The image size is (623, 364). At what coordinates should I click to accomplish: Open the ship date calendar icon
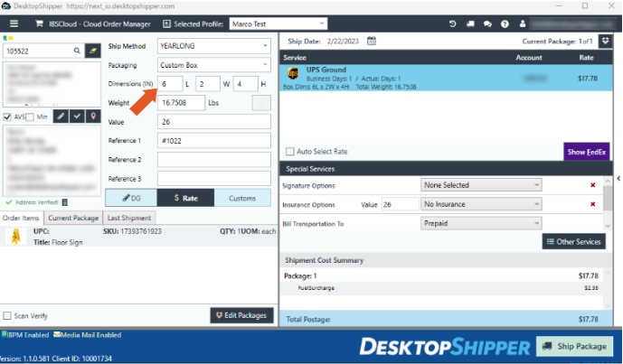371,41
